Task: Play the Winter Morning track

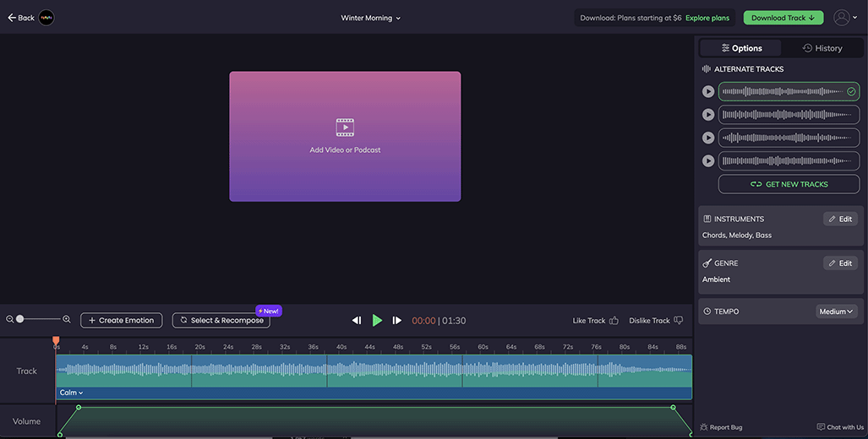Action: (377, 320)
